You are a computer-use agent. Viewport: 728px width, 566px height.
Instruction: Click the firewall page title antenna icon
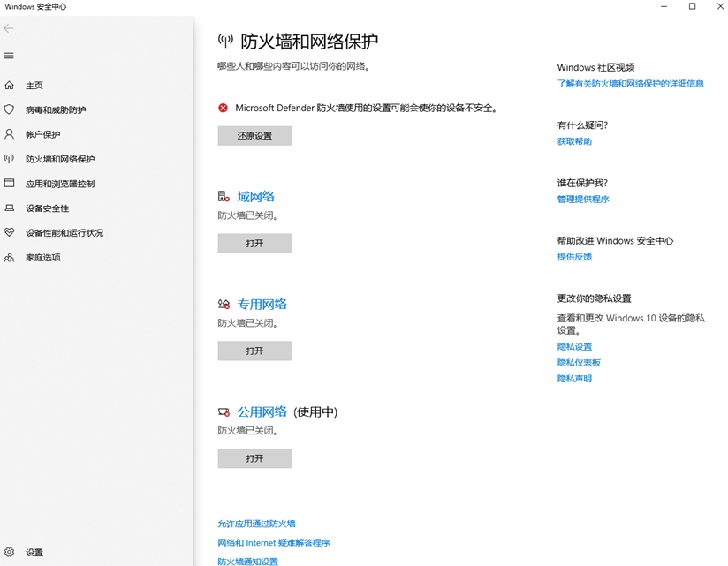click(225, 41)
